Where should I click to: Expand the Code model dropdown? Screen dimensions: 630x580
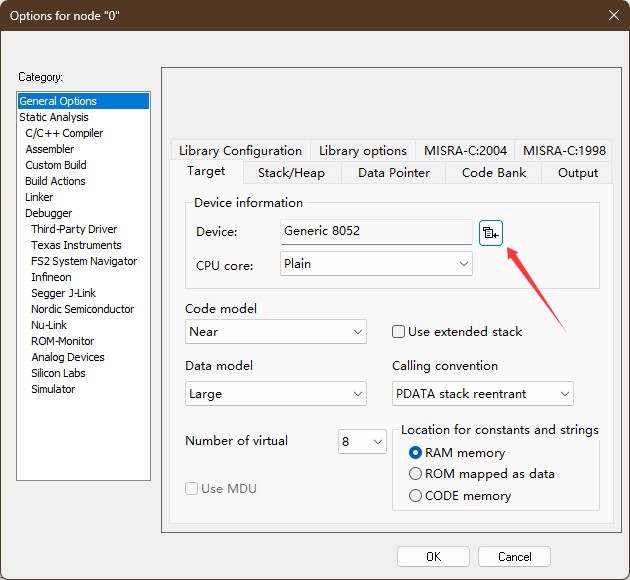pos(276,332)
